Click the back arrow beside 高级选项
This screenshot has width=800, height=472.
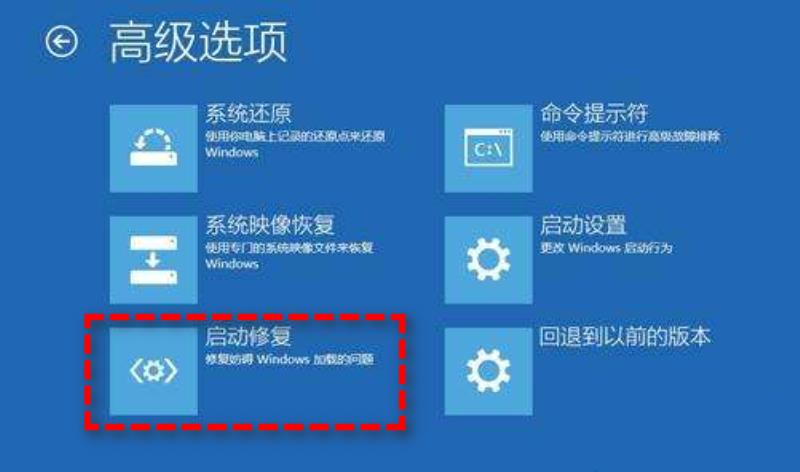tap(61, 42)
